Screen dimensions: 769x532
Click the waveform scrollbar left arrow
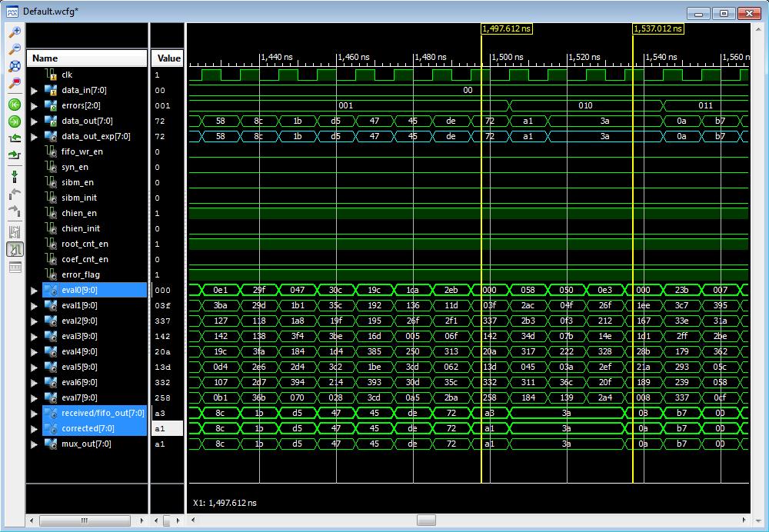pyautogui.click(x=193, y=520)
